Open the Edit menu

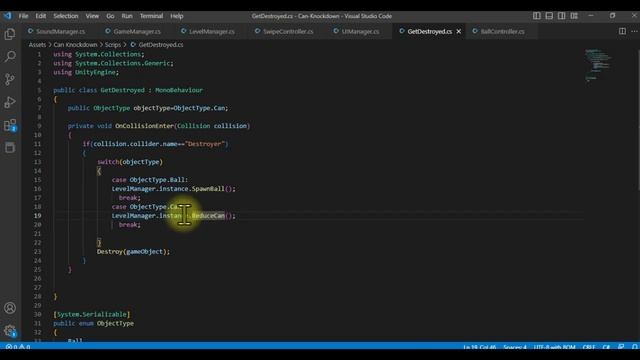pyautogui.click(x=40, y=16)
